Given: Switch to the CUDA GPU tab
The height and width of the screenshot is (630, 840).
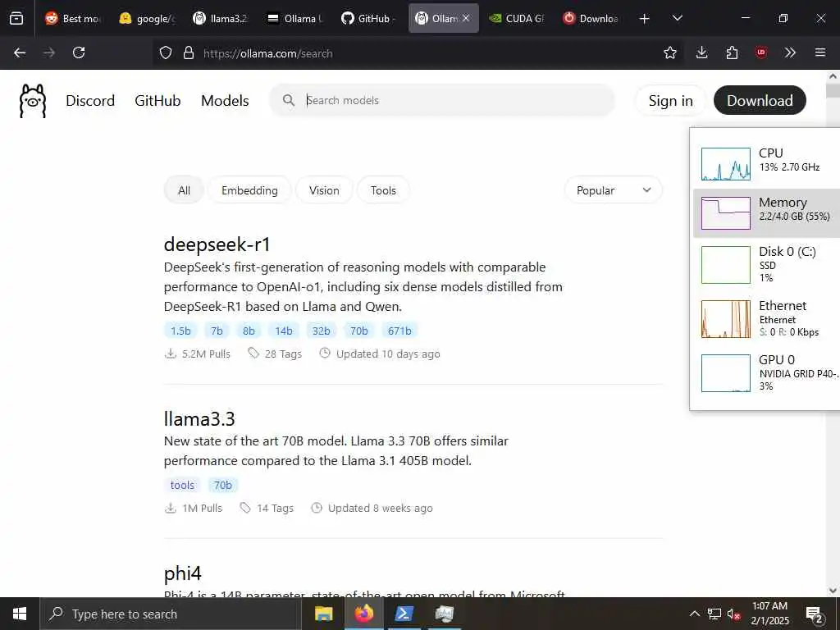Looking at the screenshot, I should [517, 18].
